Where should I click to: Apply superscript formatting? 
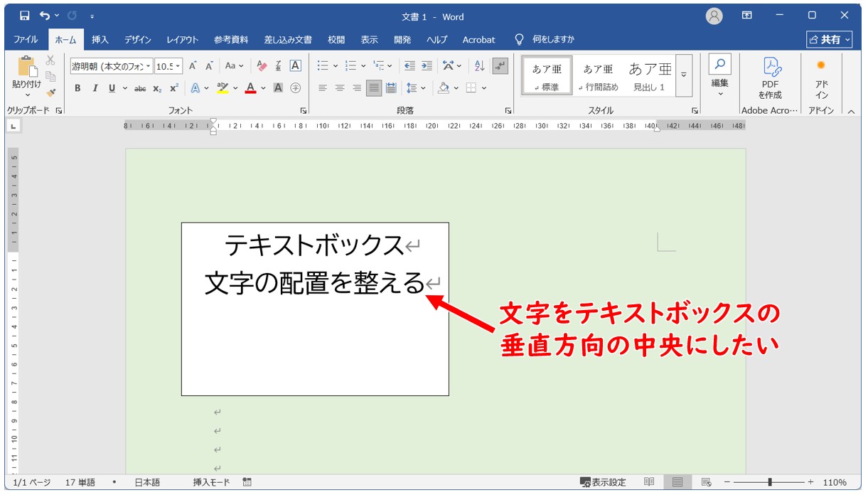pos(174,88)
